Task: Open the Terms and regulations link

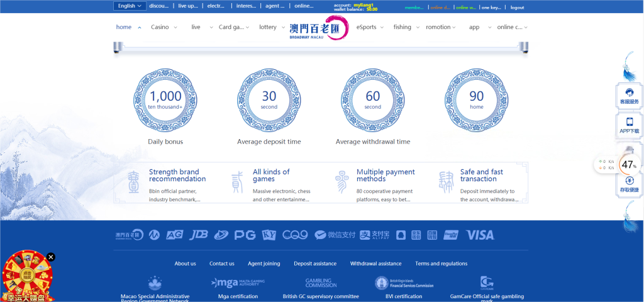Action: pyautogui.click(x=441, y=264)
